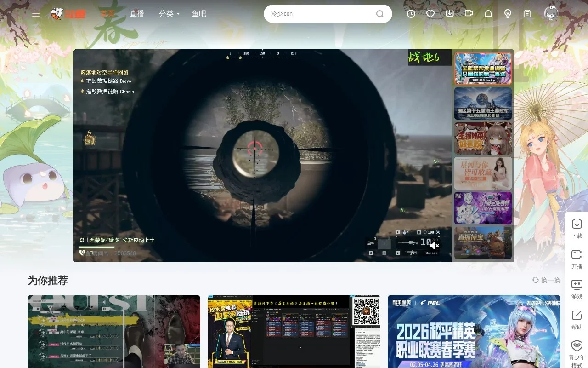Click the video camera icon in header
This screenshot has height=368, width=588.
coord(469,14)
